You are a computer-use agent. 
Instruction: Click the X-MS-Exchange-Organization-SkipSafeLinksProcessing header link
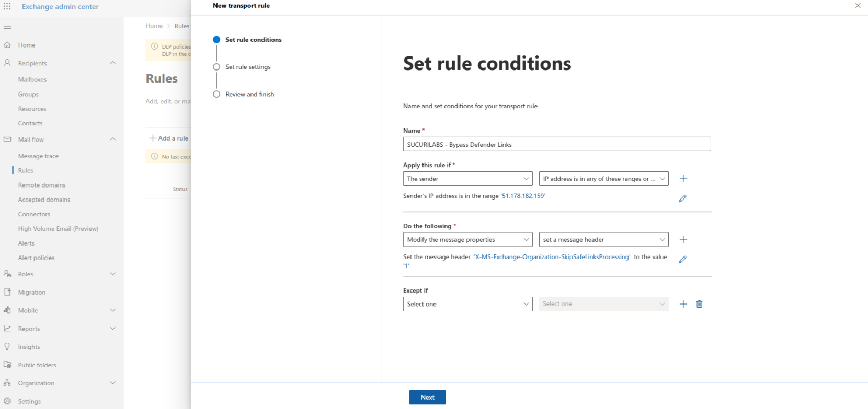552,257
